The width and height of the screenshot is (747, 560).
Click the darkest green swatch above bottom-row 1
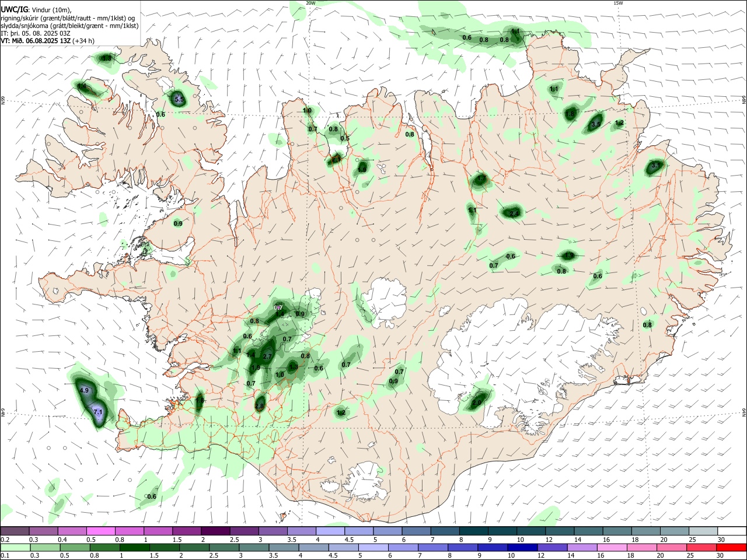(x=134, y=547)
